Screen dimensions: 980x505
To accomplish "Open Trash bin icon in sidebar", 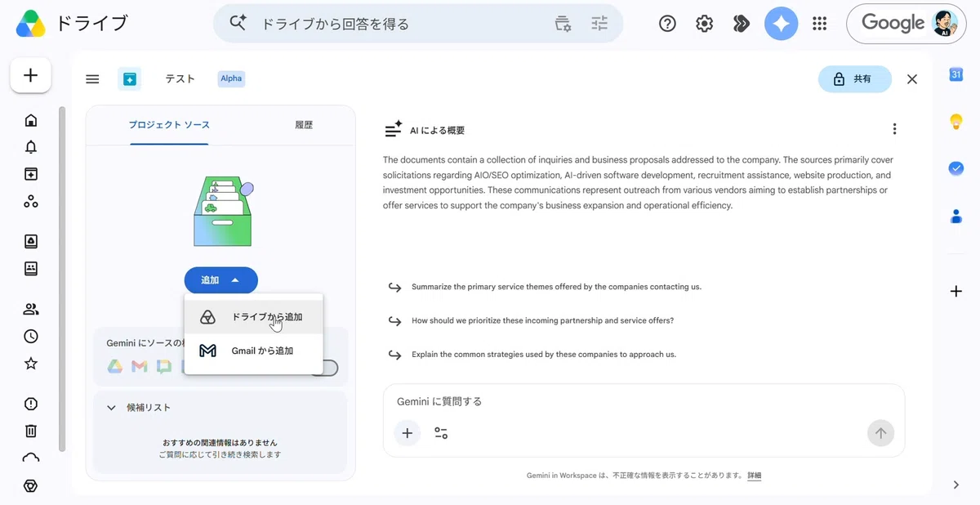I will (31, 431).
